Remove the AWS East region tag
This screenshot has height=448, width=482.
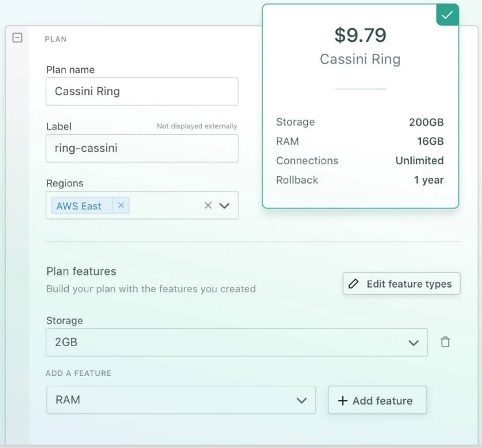pyautogui.click(x=121, y=205)
